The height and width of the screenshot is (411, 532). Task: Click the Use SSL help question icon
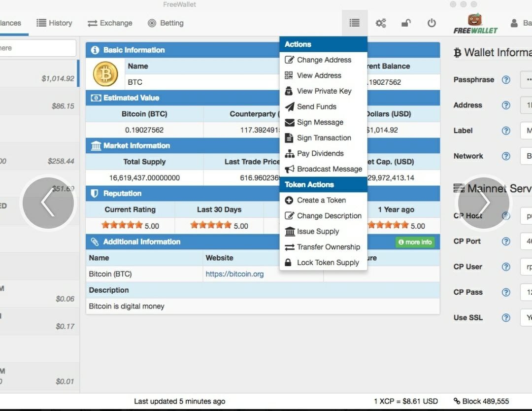point(506,318)
